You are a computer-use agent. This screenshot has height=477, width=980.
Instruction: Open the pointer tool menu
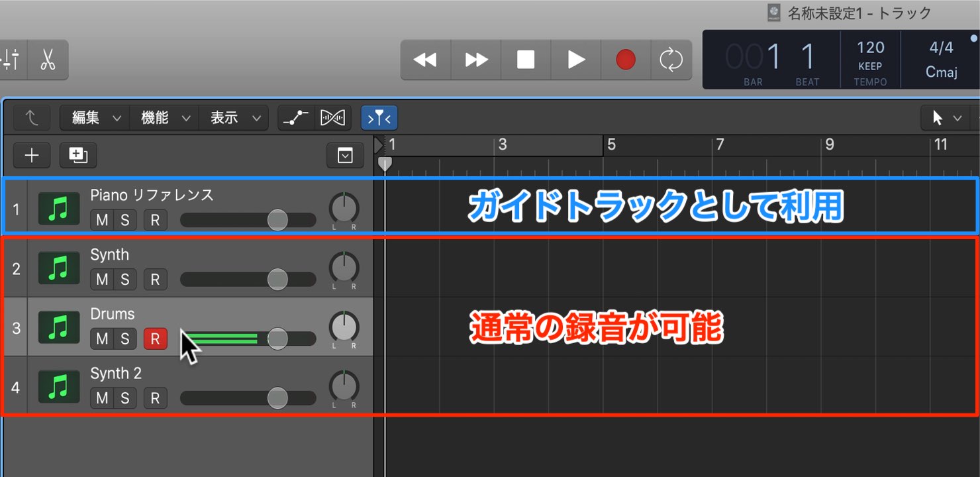[945, 118]
